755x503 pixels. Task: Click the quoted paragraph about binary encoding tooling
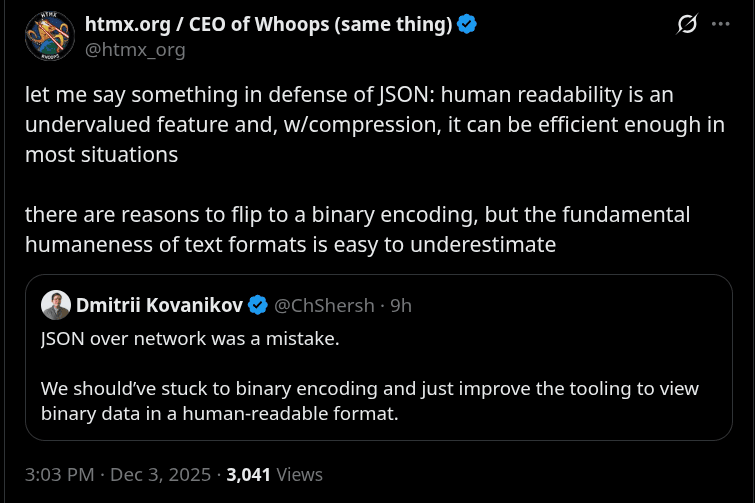[369, 400]
